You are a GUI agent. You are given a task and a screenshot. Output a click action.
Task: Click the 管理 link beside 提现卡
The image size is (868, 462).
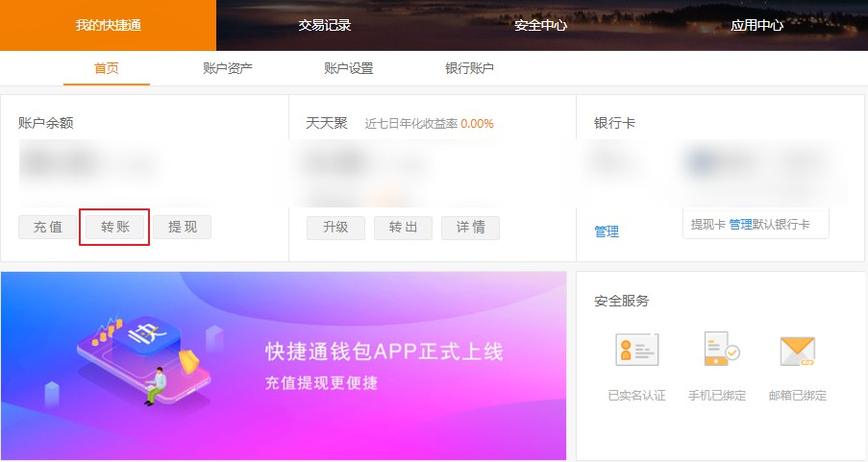(x=740, y=224)
